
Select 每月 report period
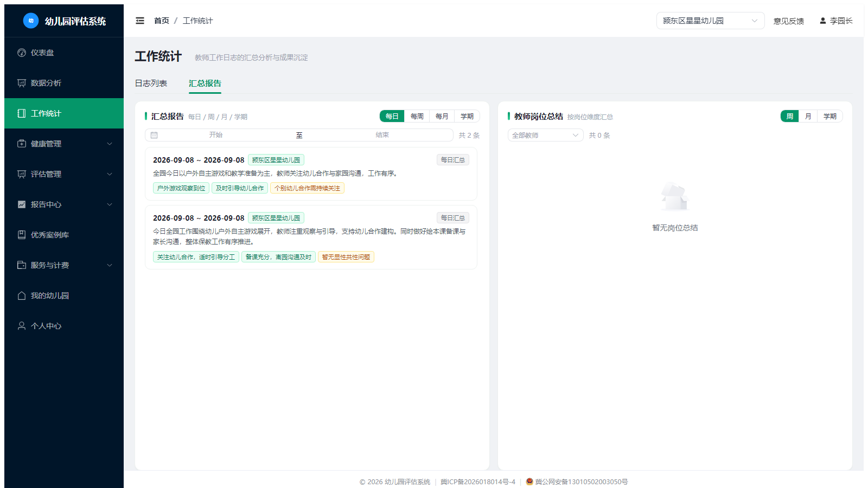coord(442,116)
